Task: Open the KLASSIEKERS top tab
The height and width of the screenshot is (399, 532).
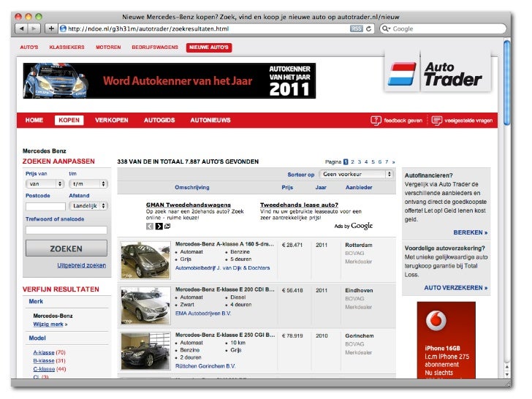Action: coord(66,47)
